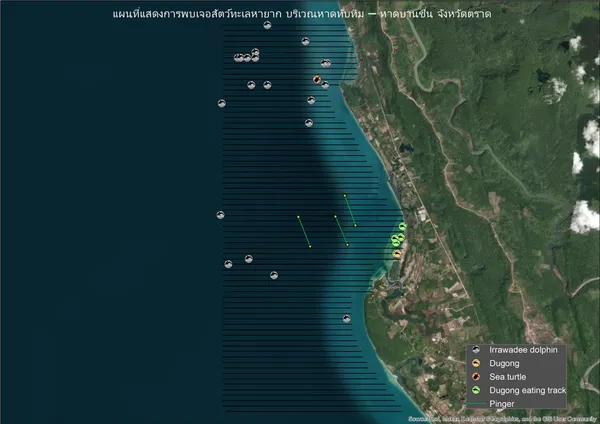This screenshot has width=600, height=424.
Task: Click the green Dugong eating track legend icon
Action: pyautogui.click(x=477, y=390)
